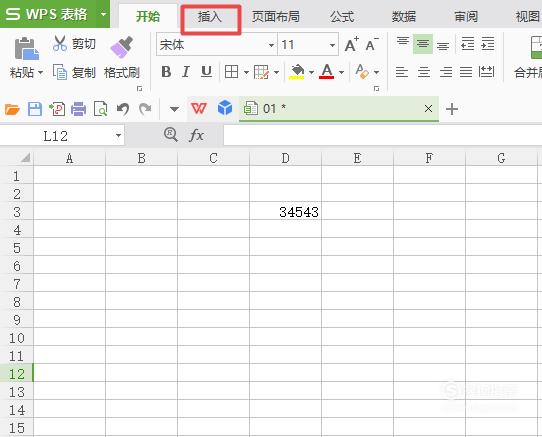Open the fx insert function dialog
The height and width of the screenshot is (437, 542).
pos(196,135)
